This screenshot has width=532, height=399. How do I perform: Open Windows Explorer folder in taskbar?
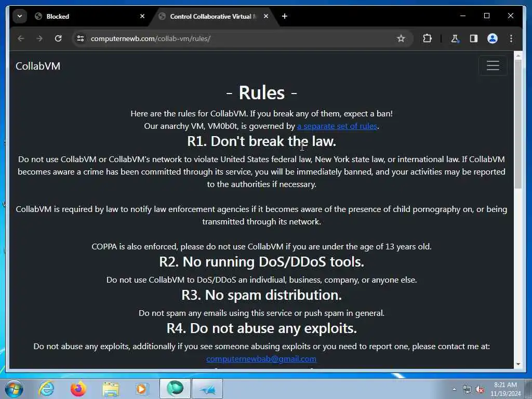pyautogui.click(x=111, y=389)
